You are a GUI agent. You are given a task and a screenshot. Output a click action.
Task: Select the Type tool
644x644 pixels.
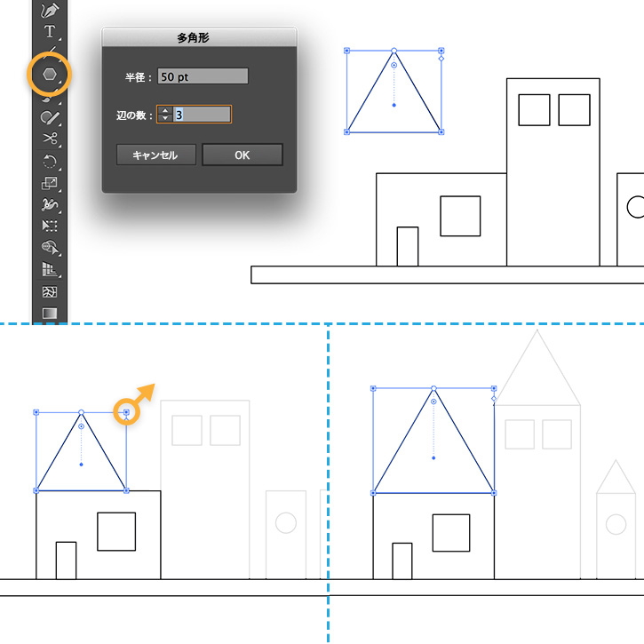coord(50,31)
